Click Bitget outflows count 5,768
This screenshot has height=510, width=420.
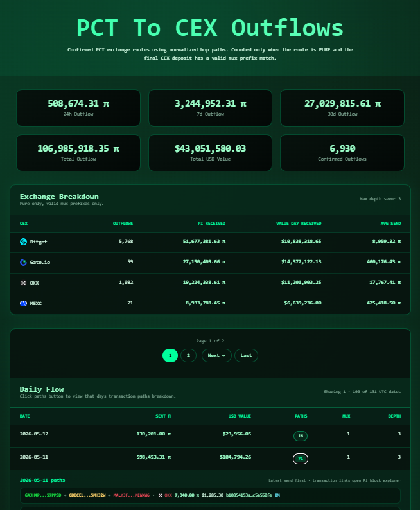point(126,242)
